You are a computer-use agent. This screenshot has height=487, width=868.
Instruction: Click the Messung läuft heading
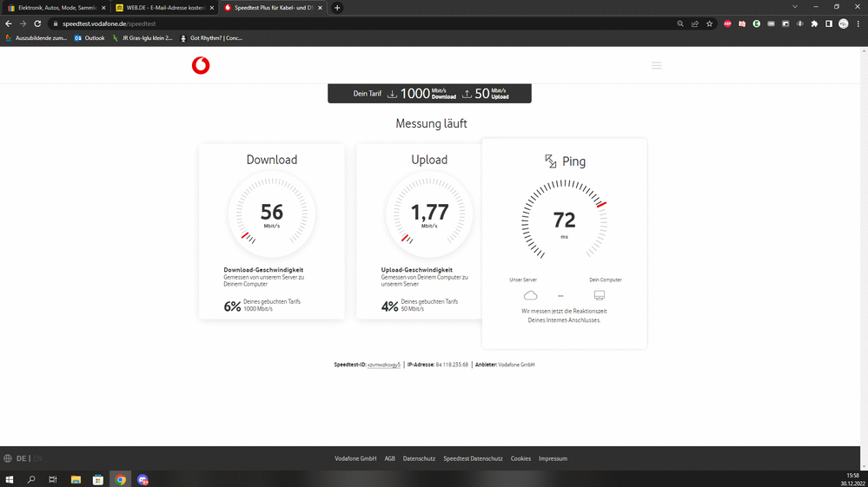point(431,123)
